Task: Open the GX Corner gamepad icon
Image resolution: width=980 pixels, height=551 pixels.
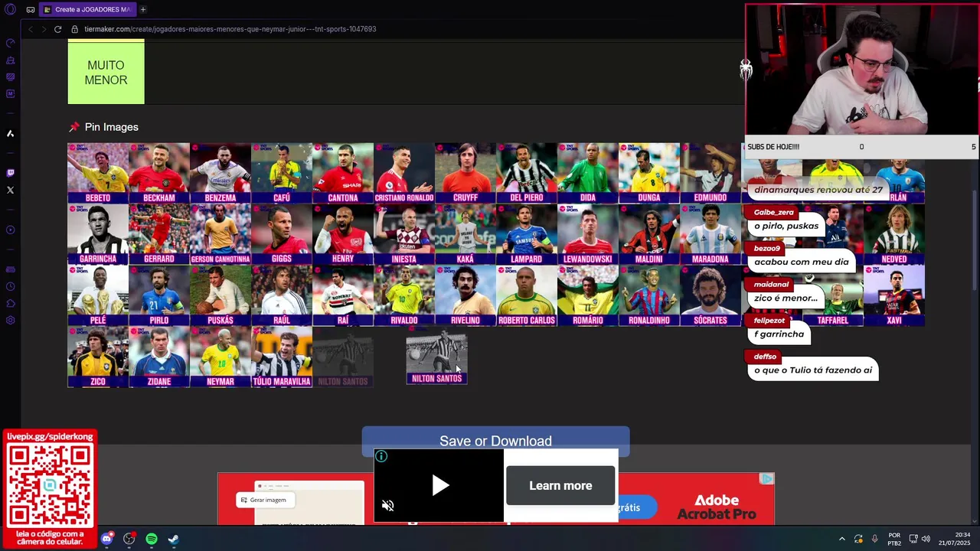Action: coord(30,9)
